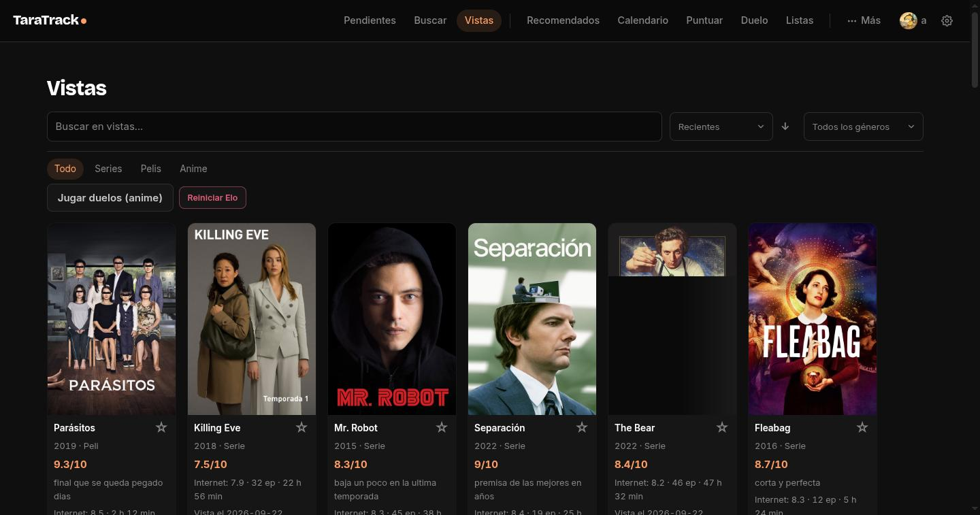This screenshot has height=515, width=980.
Task: Open The Bear poster thumbnail
Action: [672, 319]
